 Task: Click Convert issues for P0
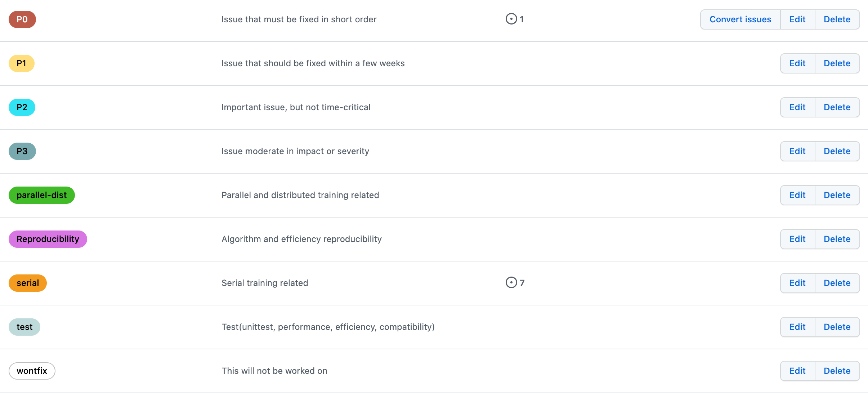[740, 19]
